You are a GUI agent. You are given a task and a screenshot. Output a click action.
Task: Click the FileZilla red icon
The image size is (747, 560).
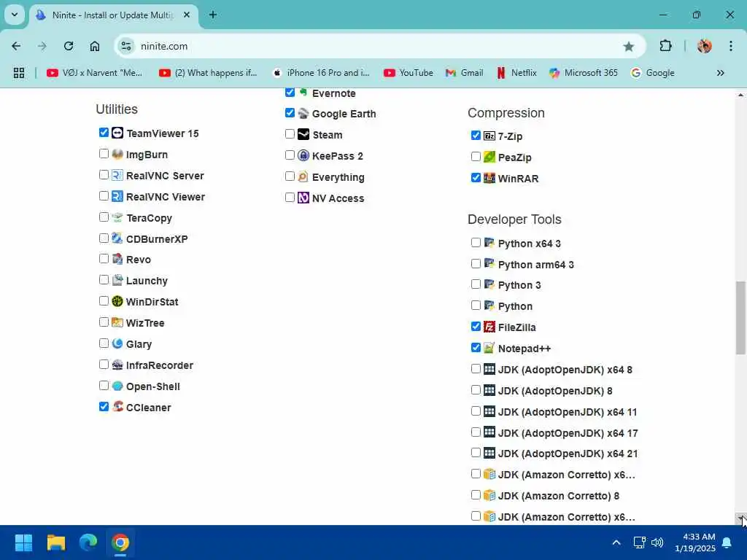[x=489, y=327]
